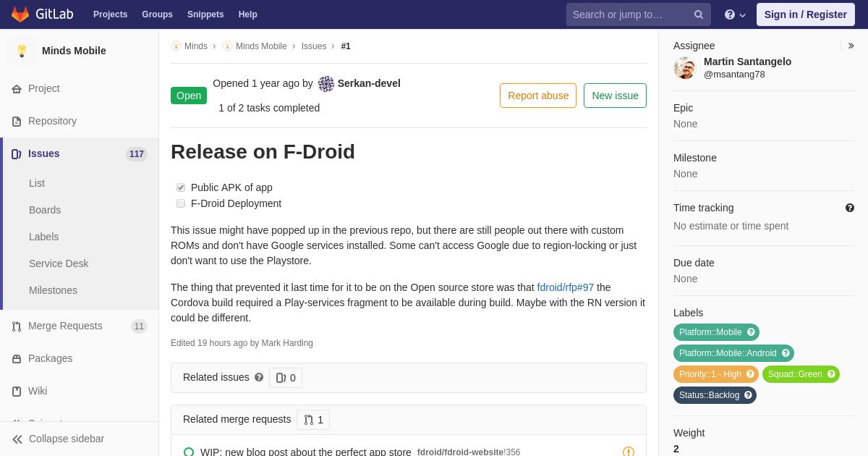Image resolution: width=868 pixels, height=456 pixels.
Task: Open the Snippets page
Action: point(205,14)
